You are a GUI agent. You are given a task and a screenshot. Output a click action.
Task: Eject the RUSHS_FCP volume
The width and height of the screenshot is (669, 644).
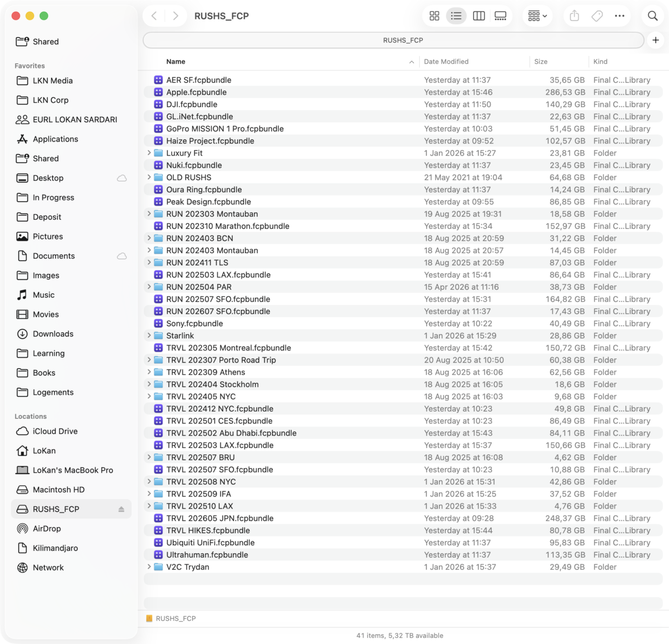pyautogui.click(x=121, y=509)
